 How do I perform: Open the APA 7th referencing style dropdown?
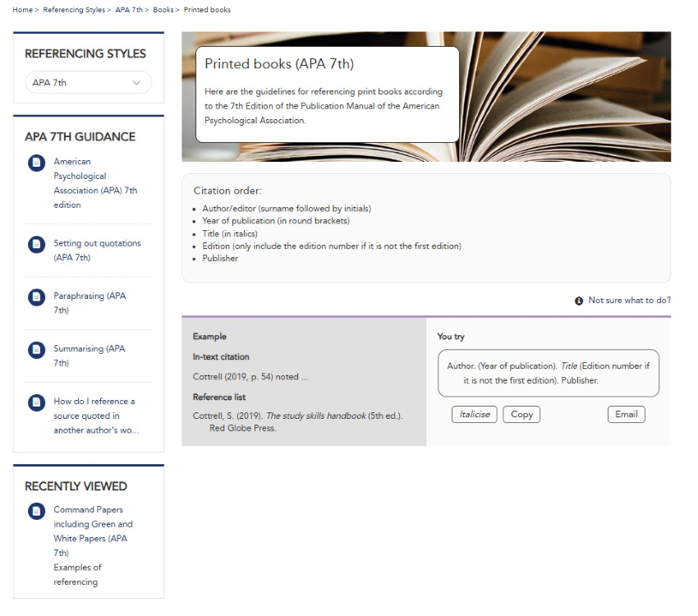pos(88,82)
